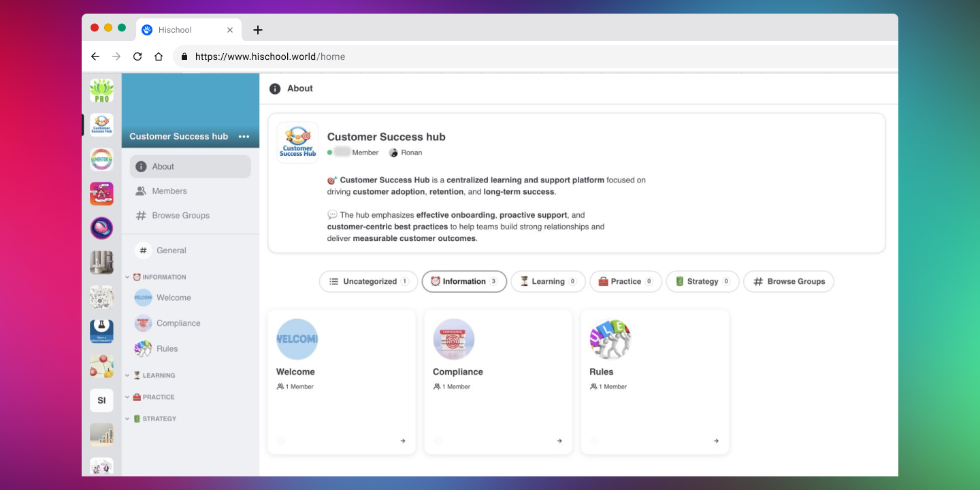Open the grey interior photo community icon

(x=101, y=263)
